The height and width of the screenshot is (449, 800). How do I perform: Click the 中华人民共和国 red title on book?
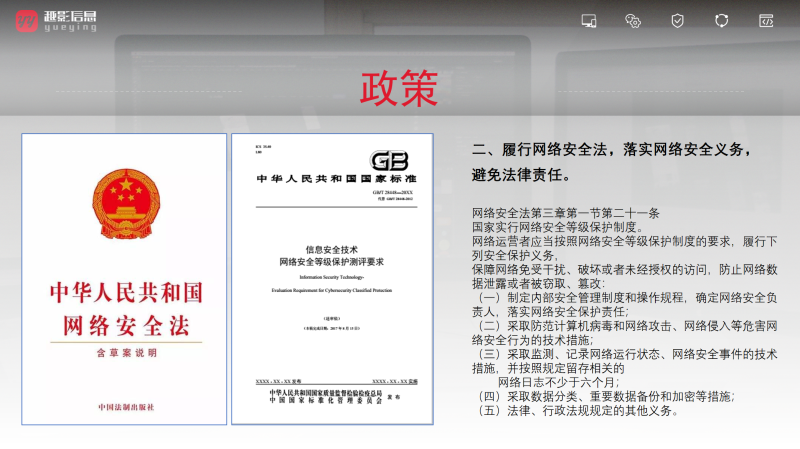[127, 292]
